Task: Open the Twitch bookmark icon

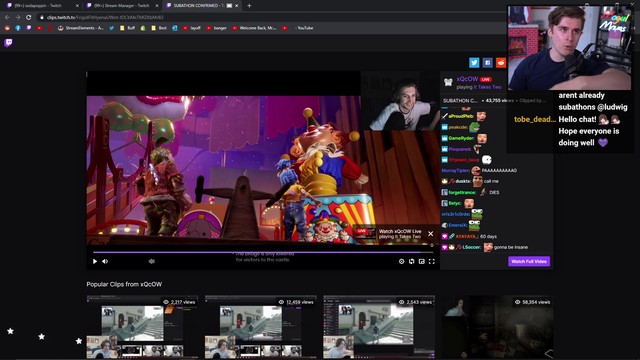Action: pos(29,28)
